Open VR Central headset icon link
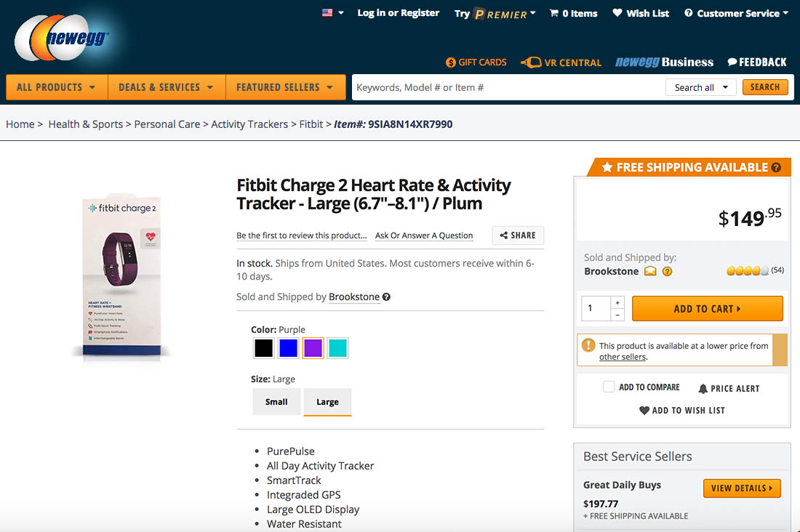 pyautogui.click(x=531, y=63)
